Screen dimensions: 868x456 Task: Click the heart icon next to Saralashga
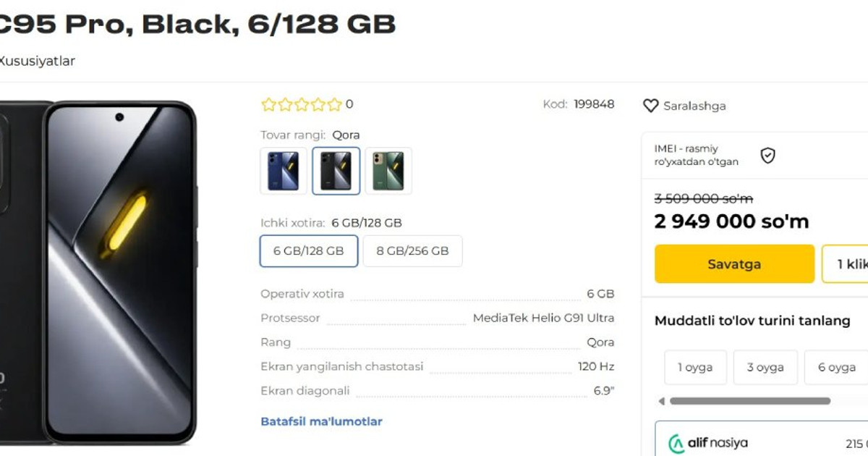point(651,106)
